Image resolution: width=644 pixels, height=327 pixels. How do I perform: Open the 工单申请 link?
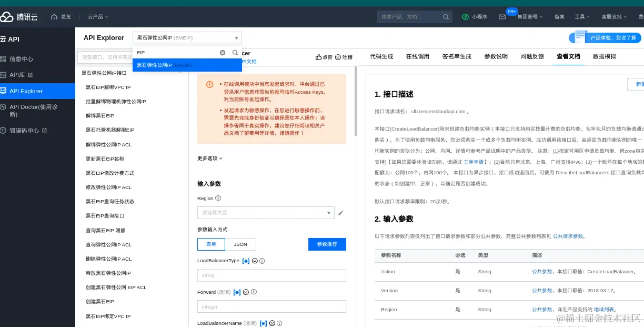pyautogui.click(x=474, y=162)
